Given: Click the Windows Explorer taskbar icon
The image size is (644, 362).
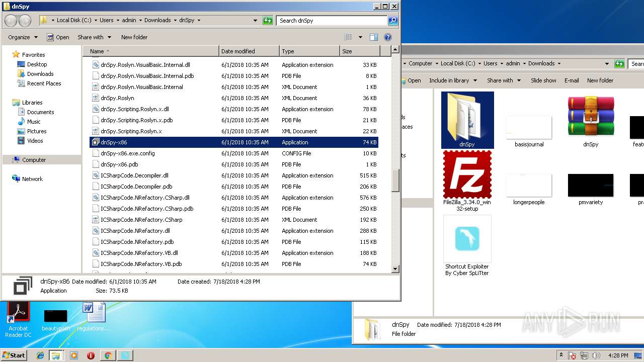Looking at the screenshot, I should (x=56, y=355).
